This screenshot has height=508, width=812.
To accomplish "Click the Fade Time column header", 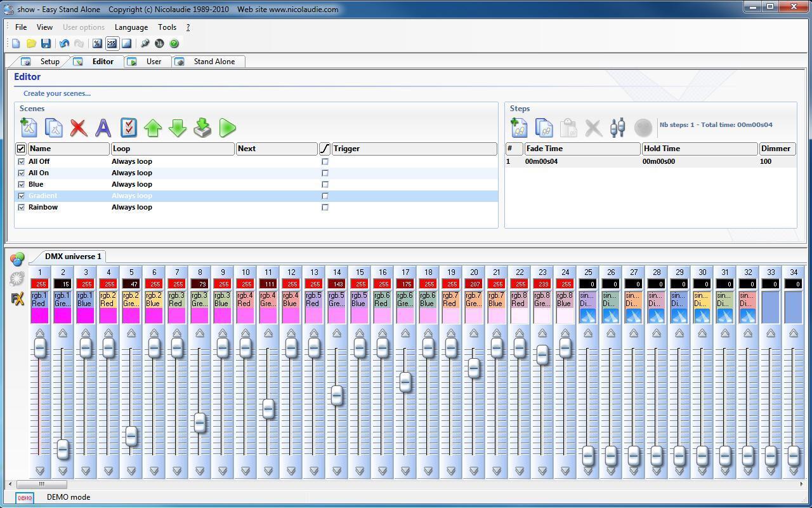I will click(x=582, y=149).
